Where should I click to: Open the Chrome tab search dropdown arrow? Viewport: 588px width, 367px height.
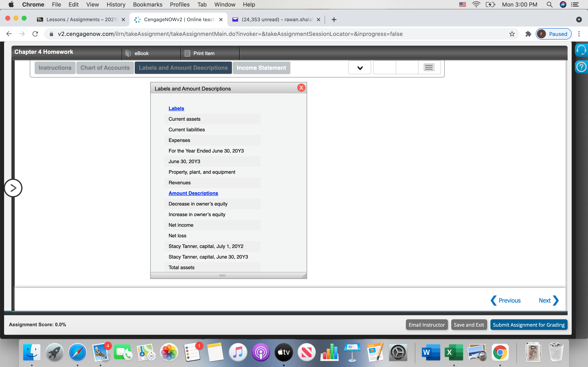(579, 20)
